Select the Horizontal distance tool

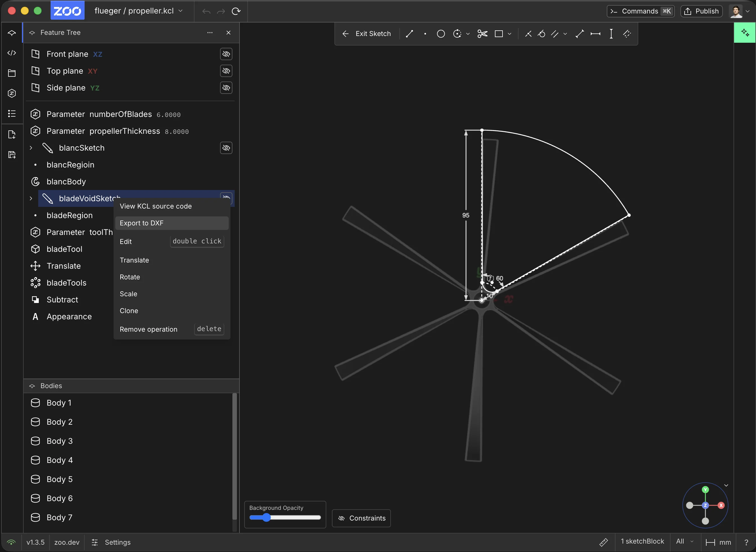coord(595,34)
